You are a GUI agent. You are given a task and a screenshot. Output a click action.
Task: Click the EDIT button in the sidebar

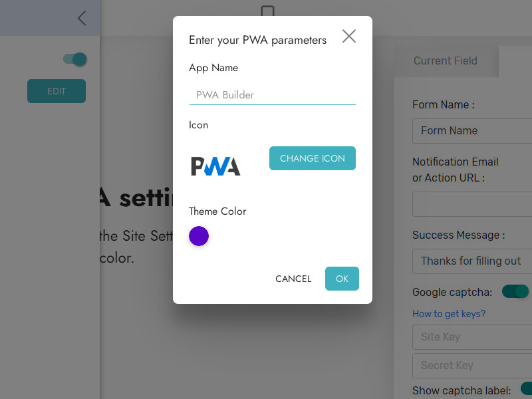(x=56, y=91)
